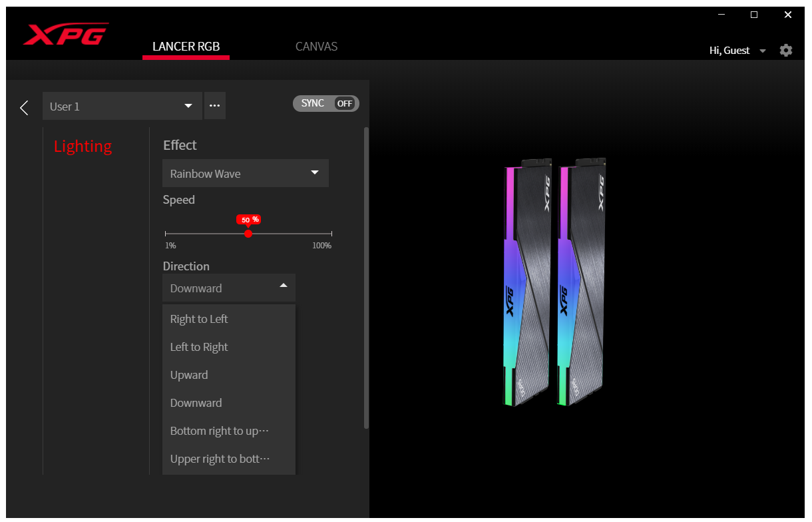Click the settings panel vertical scrollbar
This screenshot has height=522, width=812.
(x=366, y=278)
